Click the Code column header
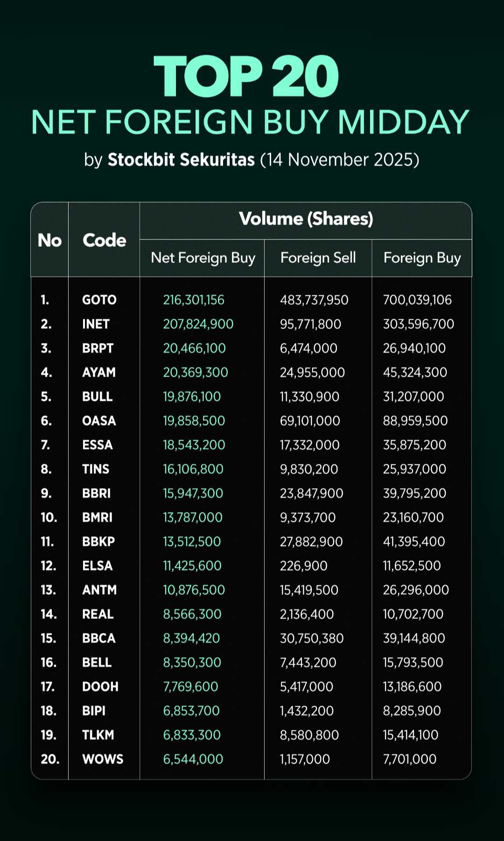Image resolution: width=504 pixels, height=841 pixels. click(104, 240)
